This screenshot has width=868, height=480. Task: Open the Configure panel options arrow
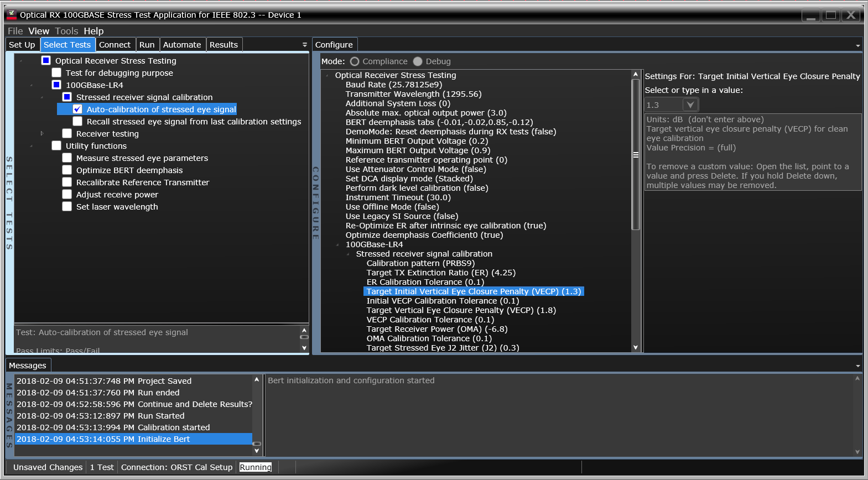[857, 45]
